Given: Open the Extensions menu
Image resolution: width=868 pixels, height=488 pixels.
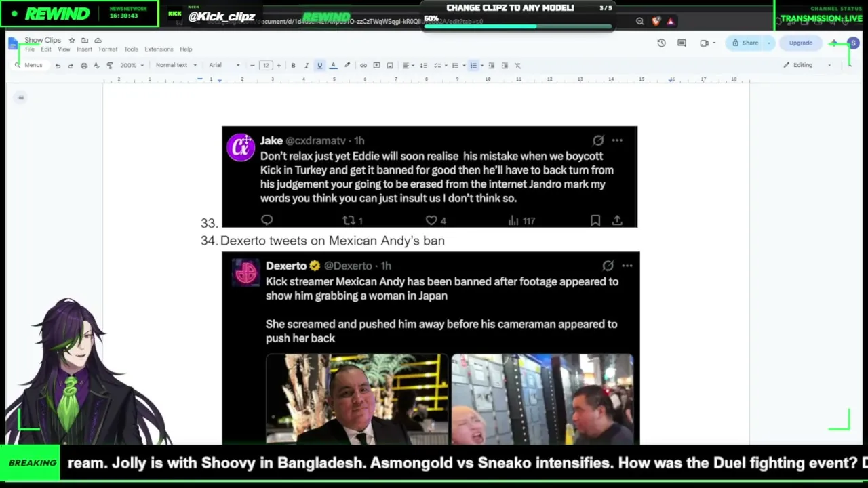Looking at the screenshot, I should pyautogui.click(x=159, y=49).
